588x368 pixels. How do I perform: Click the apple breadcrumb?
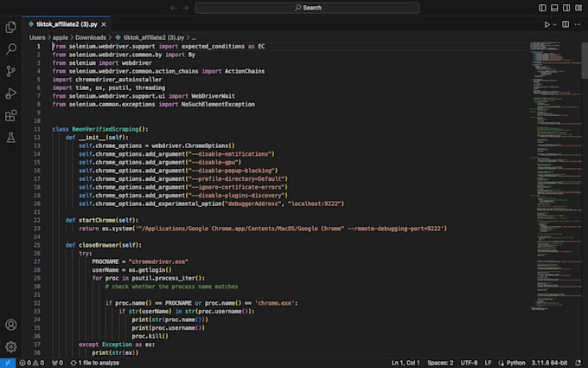click(61, 37)
